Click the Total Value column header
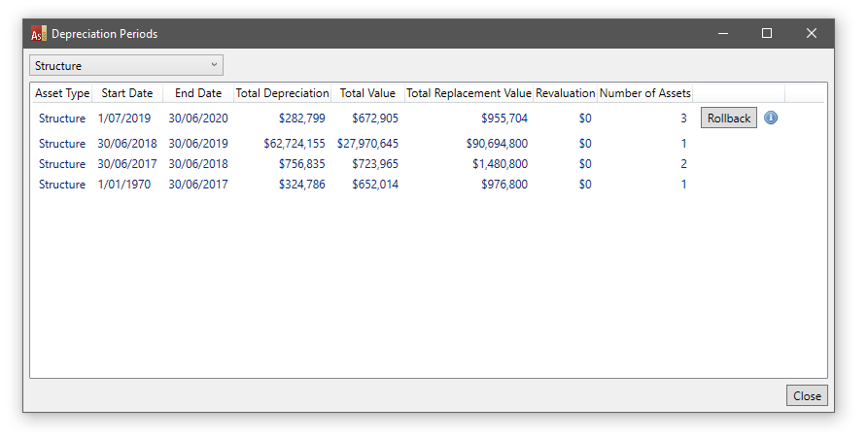 (x=367, y=93)
